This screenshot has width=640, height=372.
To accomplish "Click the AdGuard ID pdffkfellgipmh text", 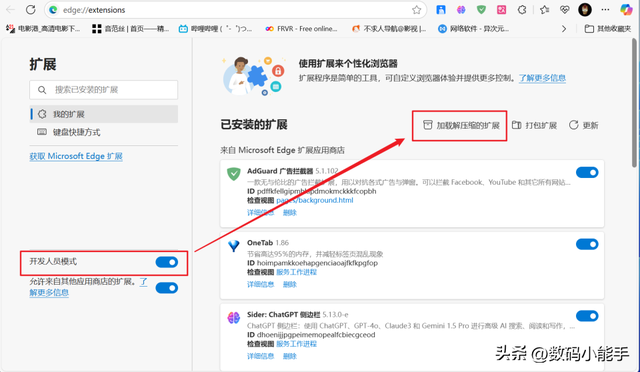I will [311, 191].
